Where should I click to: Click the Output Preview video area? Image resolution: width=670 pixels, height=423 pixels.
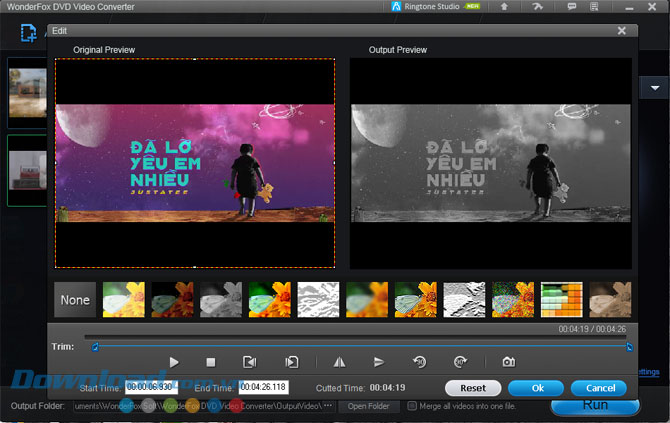491,163
